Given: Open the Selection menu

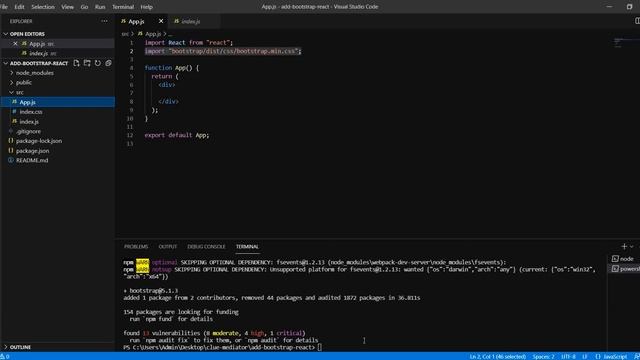Looking at the screenshot, I should [x=43, y=7].
